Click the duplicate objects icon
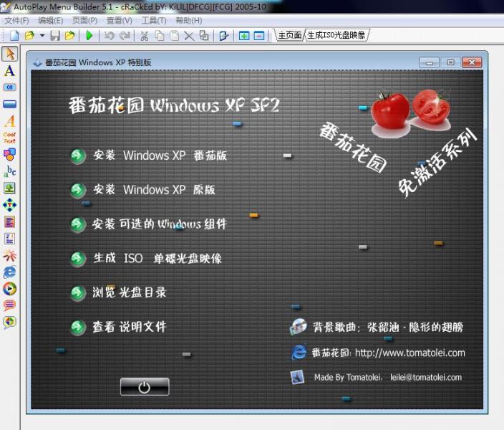 tap(204, 35)
